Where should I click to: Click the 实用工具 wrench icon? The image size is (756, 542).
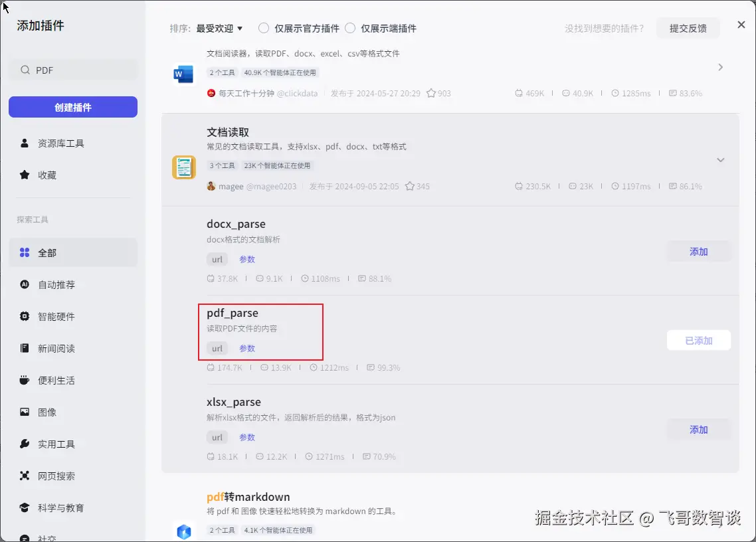click(25, 444)
